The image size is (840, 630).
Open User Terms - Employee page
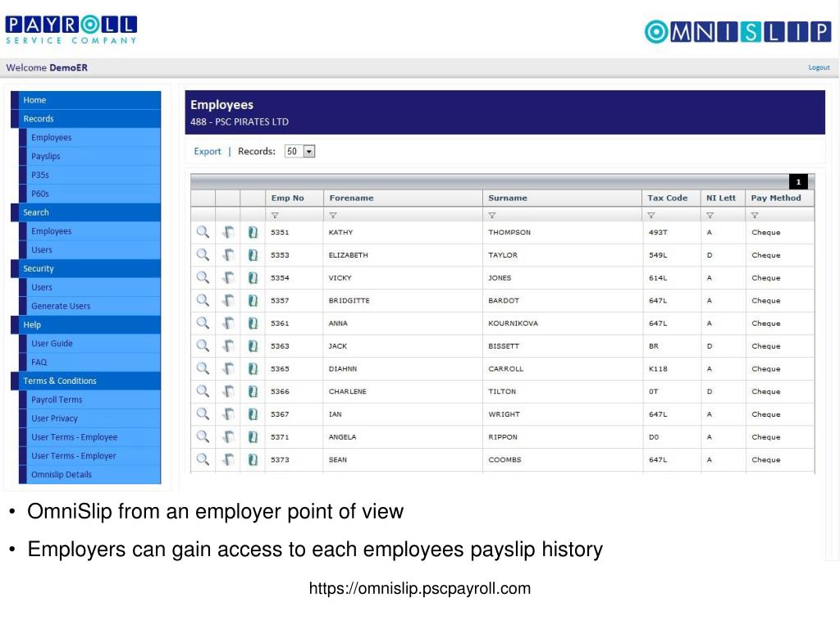89,437
